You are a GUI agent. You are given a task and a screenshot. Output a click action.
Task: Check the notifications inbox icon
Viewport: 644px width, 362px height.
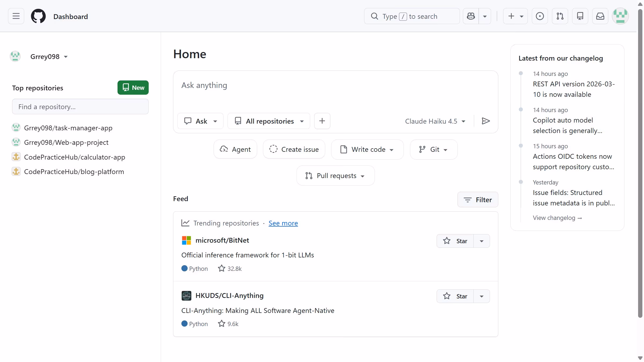point(600,16)
